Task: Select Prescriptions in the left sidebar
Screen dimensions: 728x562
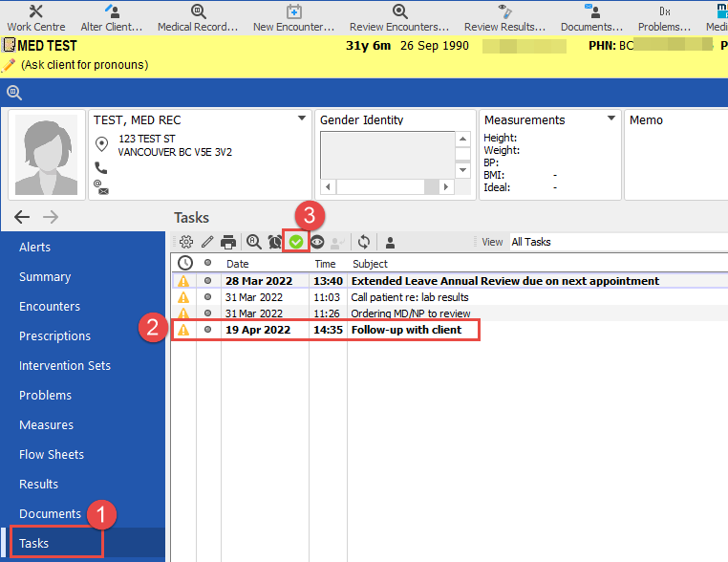Action: [x=54, y=336]
